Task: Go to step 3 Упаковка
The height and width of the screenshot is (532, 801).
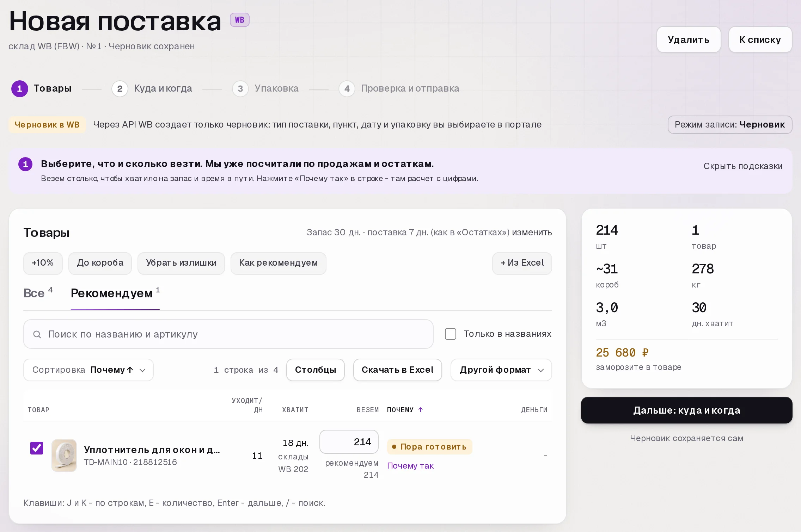Action: click(x=265, y=88)
